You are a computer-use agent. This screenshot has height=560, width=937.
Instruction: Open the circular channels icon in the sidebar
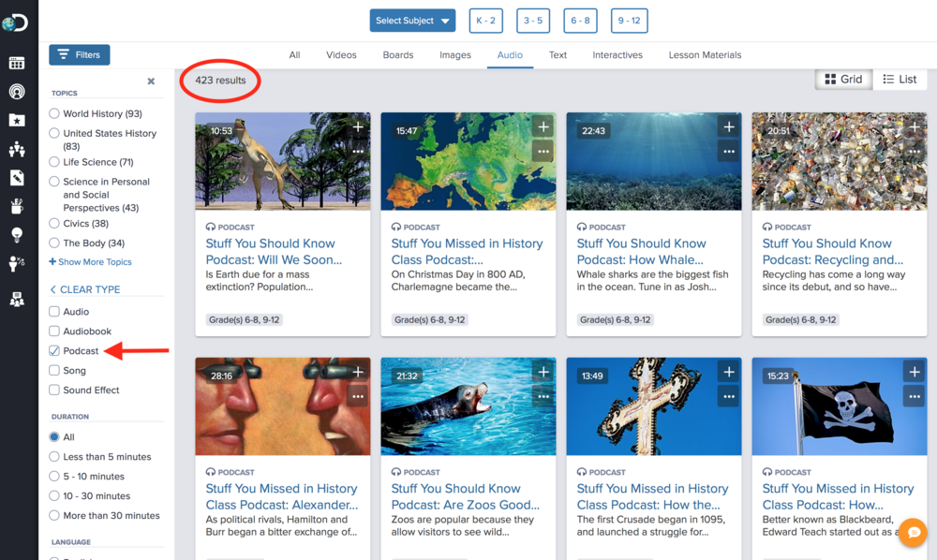coord(17,92)
